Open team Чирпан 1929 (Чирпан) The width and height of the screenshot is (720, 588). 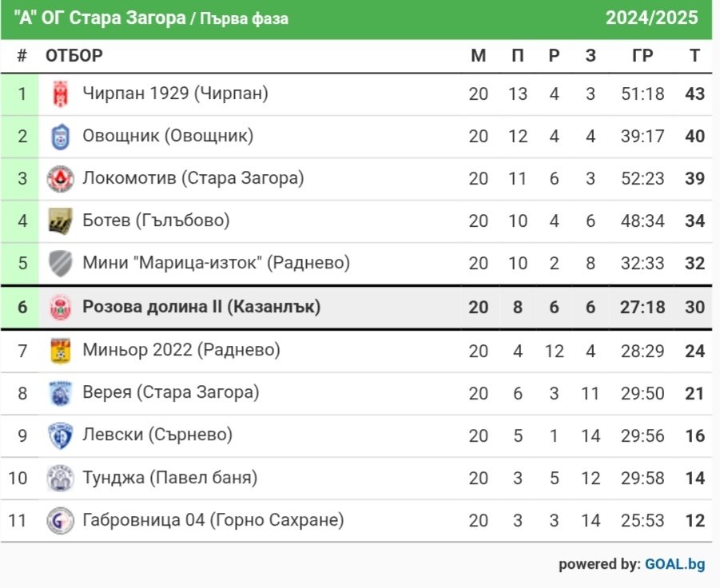(x=176, y=93)
